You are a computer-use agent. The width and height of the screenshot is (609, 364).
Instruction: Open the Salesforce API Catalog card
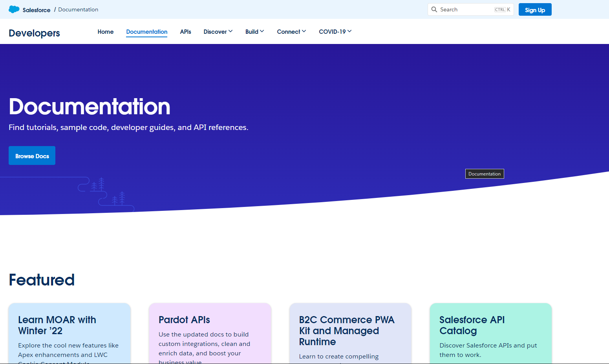tap(491, 333)
